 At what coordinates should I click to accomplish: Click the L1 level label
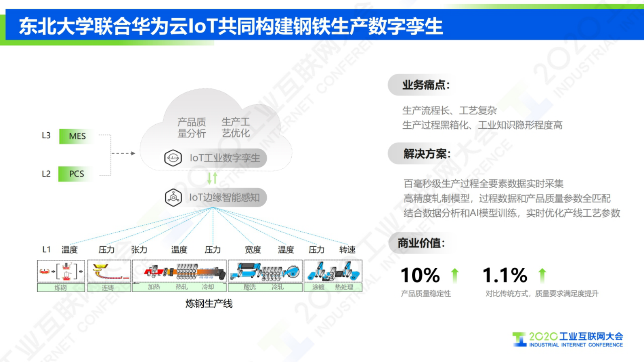[x=46, y=250]
